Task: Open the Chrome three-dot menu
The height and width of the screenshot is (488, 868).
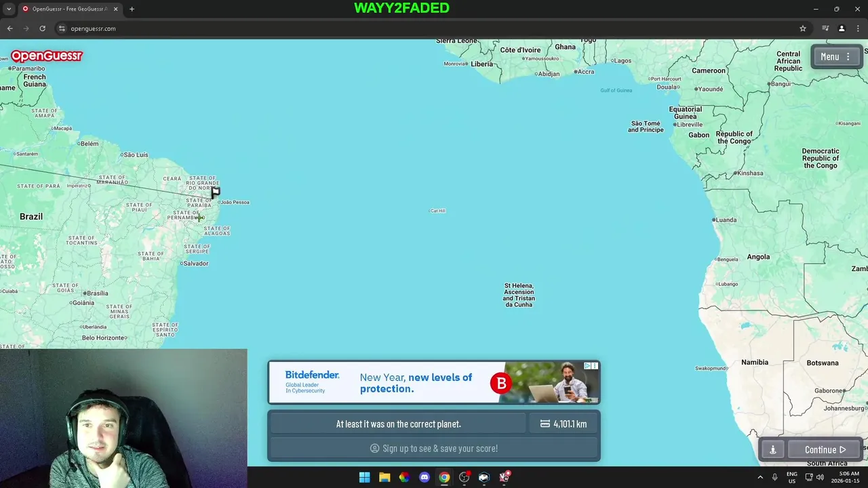Action: (x=858, y=28)
